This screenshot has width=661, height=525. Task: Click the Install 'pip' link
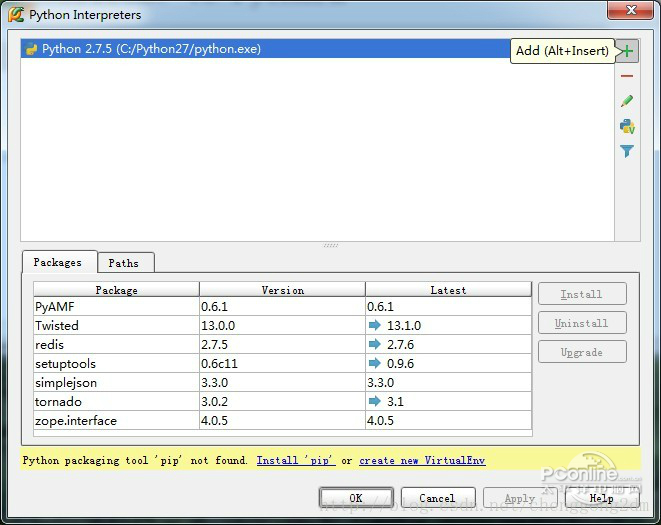click(x=296, y=460)
